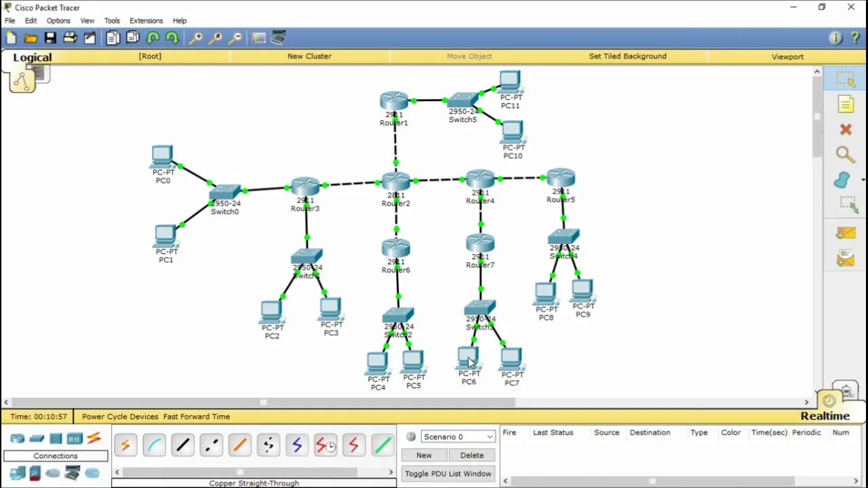Click New Cluster in the yellow bar

coord(309,56)
